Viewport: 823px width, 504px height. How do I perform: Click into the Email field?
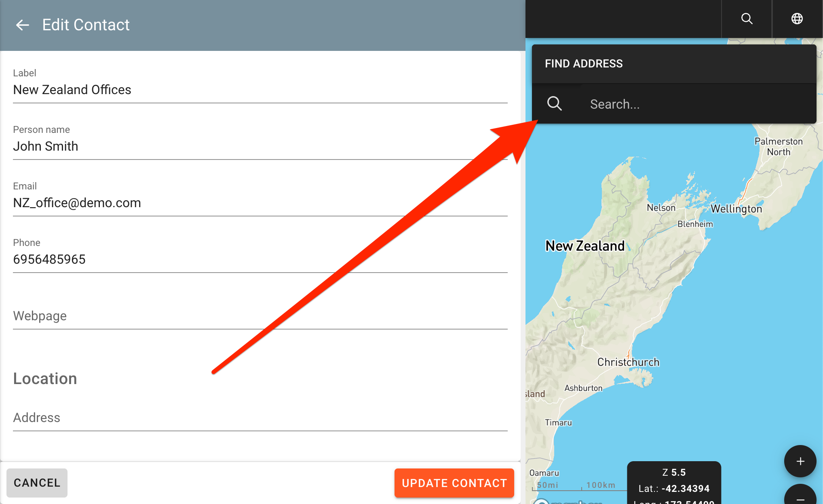click(x=260, y=203)
